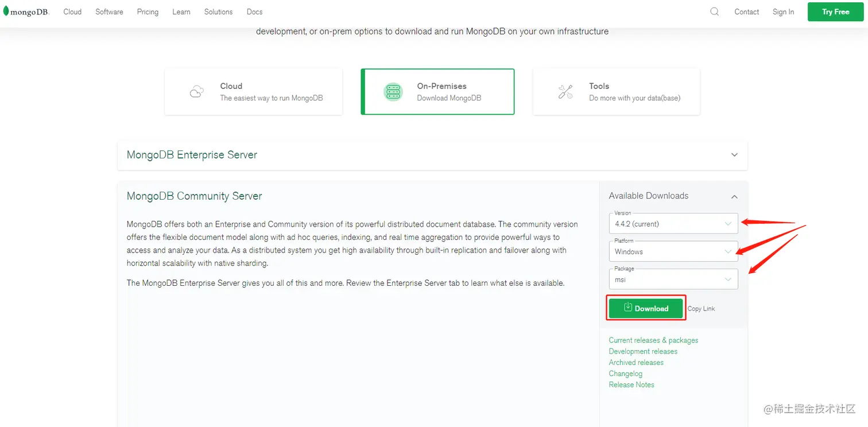Open the search magnifier icon
The width and height of the screenshot is (868, 427).
pos(714,11)
